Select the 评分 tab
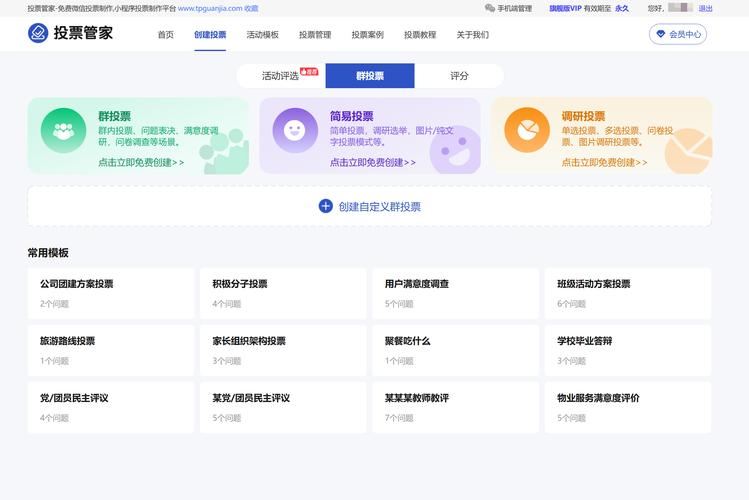The width and height of the screenshot is (749, 500). point(459,76)
